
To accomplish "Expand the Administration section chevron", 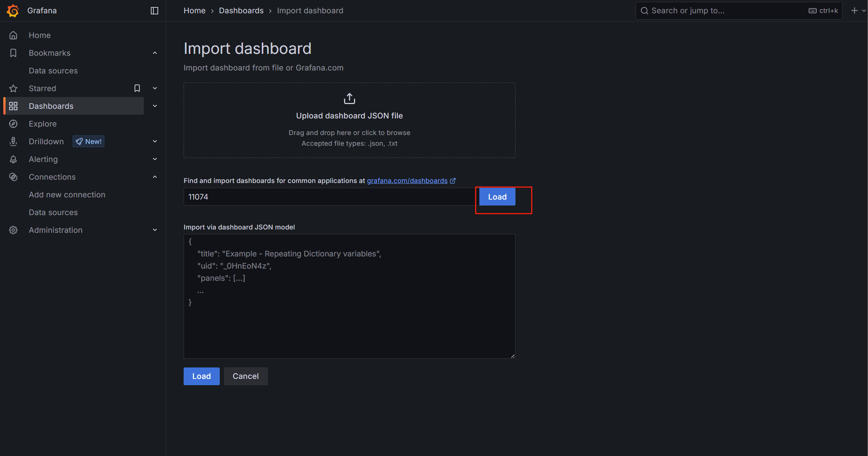I will pos(155,230).
